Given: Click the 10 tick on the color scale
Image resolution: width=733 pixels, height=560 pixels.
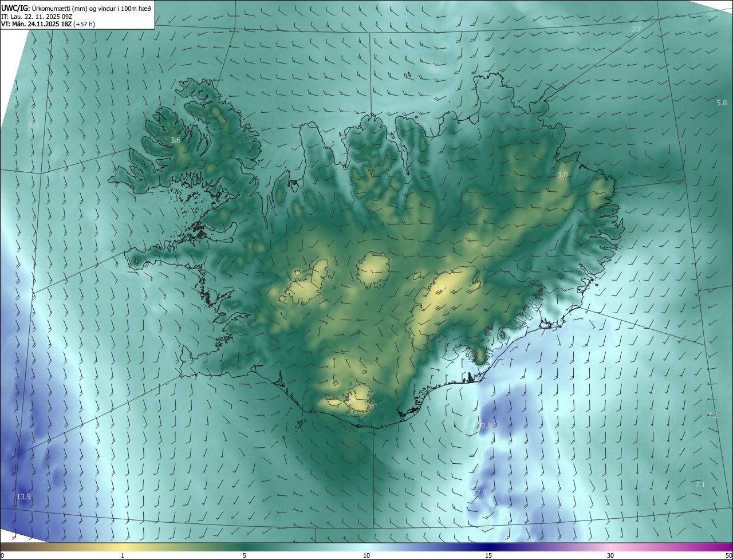Looking at the screenshot, I should pyautogui.click(x=366, y=555).
